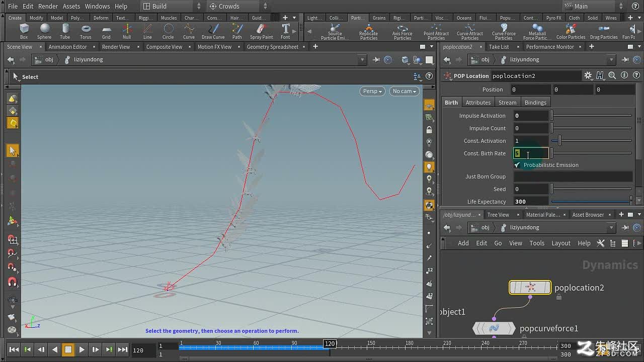Expand the network pane path dropdown
Viewport: 644px width, 362px height.
[611, 227]
